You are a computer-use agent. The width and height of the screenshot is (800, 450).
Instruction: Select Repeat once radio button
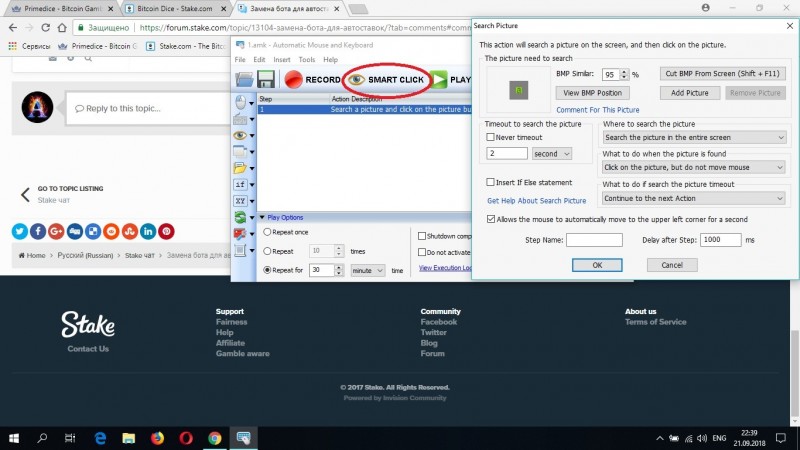point(267,232)
